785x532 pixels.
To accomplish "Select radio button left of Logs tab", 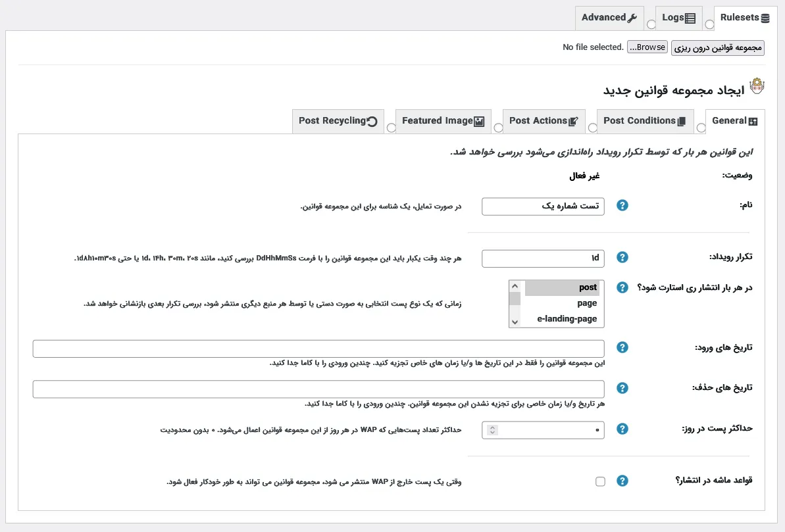I will tap(651, 24).
